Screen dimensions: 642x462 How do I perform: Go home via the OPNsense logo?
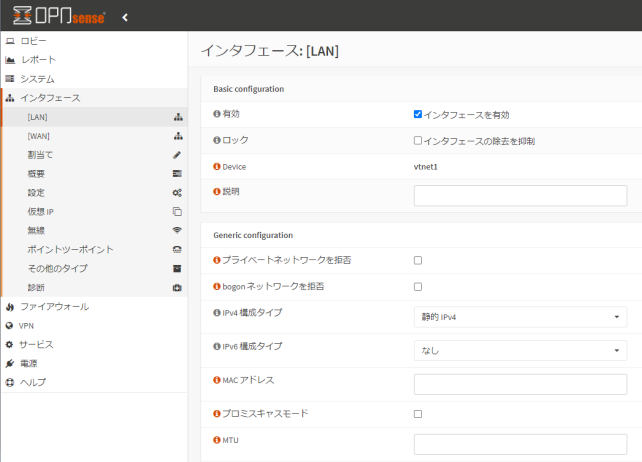(58, 17)
